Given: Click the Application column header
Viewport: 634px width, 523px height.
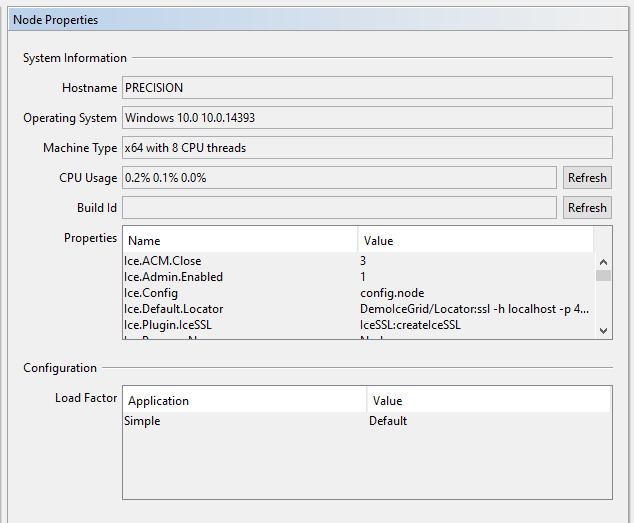Looking at the screenshot, I should click(244, 400).
